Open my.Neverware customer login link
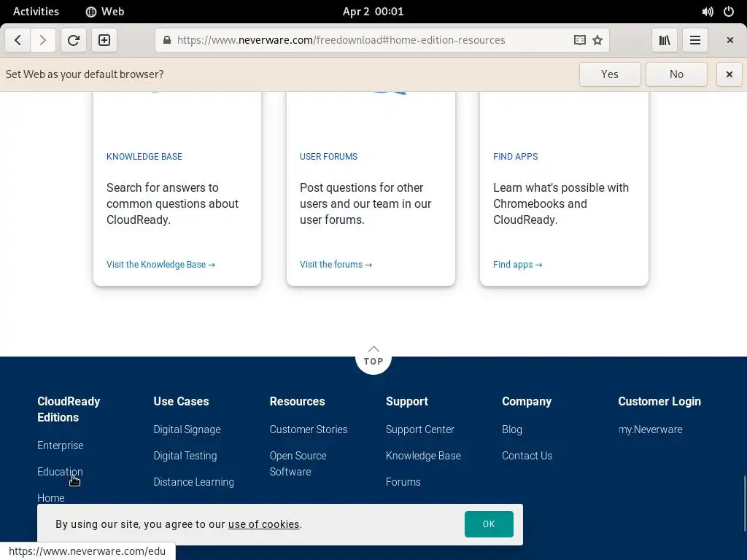 (x=650, y=429)
